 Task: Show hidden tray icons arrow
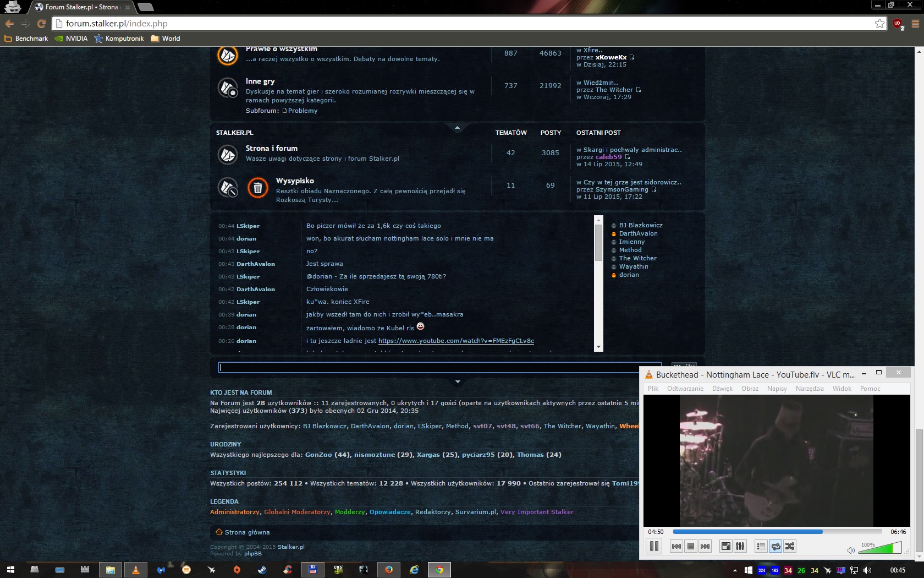(x=735, y=570)
